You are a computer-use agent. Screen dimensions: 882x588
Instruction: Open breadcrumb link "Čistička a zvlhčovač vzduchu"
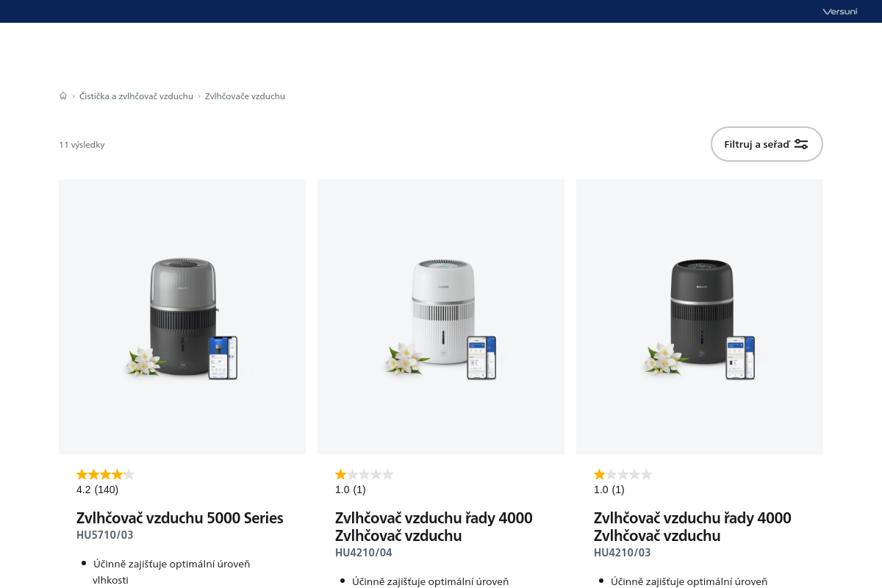tap(136, 96)
